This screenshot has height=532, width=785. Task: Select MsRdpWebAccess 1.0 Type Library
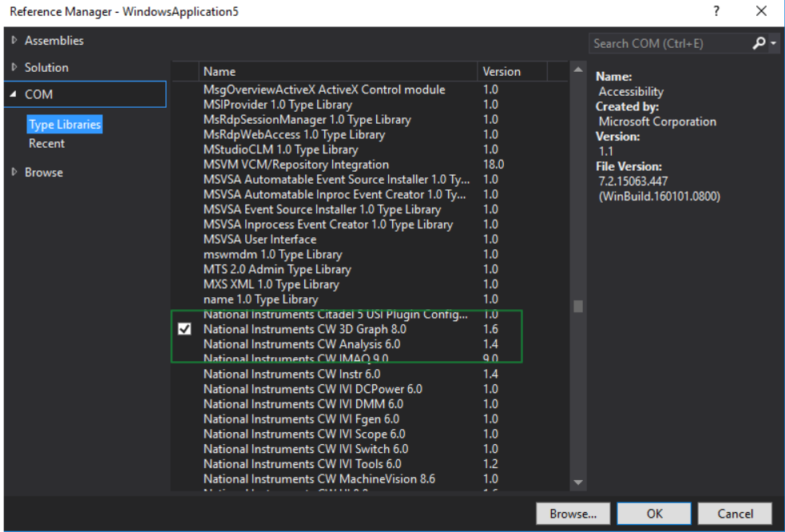(371, 135)
